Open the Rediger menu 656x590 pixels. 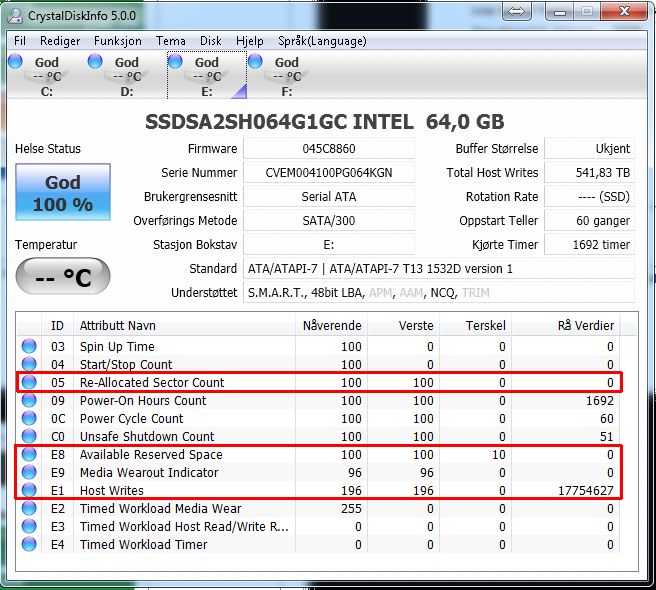pos(60,41)
